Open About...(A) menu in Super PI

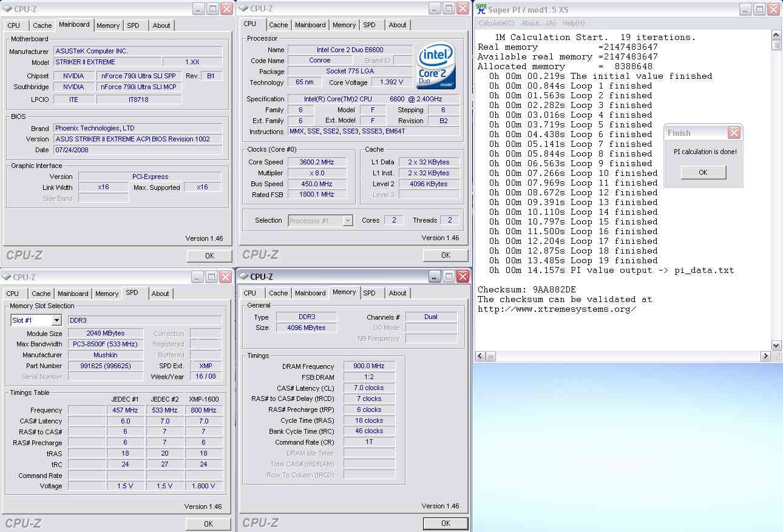click(538, 23)
